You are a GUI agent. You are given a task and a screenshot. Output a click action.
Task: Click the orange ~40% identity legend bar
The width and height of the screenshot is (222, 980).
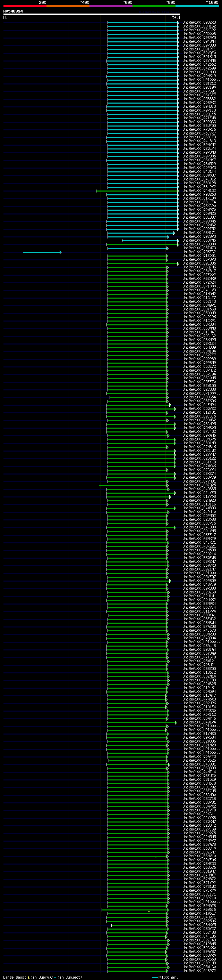[x=68, y=6]
